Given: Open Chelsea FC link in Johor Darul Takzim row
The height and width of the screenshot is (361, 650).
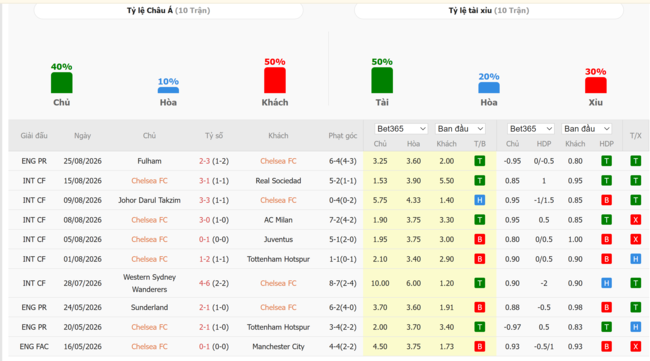Looking at the screenshot, I should click(x=278, y=200).
